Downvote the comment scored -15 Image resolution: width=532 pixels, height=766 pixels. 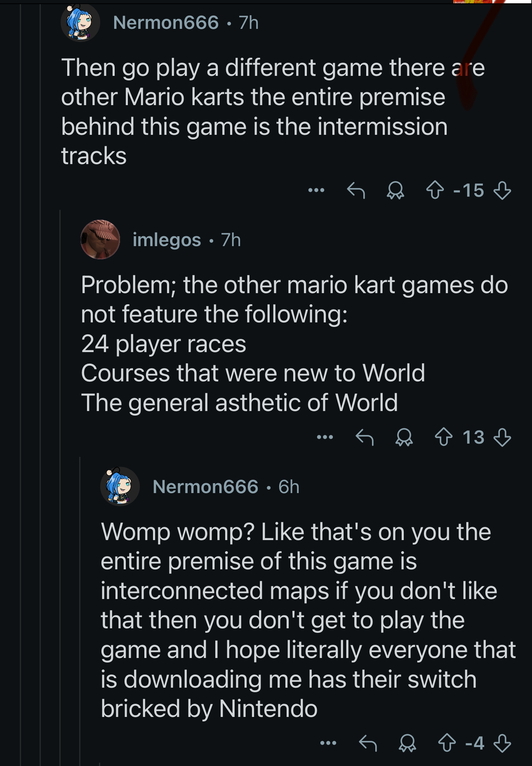pyautogui.click(x=502, y=190)
